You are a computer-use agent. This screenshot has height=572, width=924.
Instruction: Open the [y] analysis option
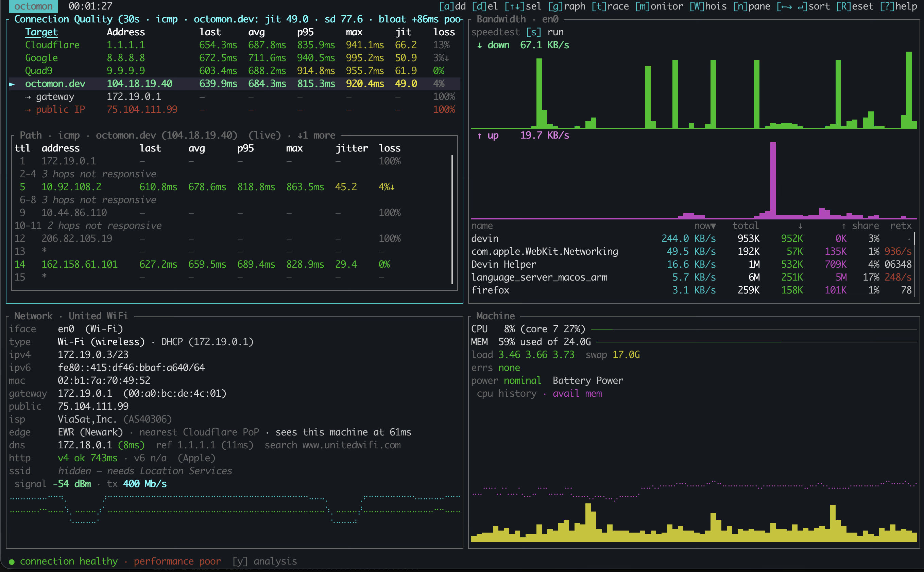(x=264, y=561)
